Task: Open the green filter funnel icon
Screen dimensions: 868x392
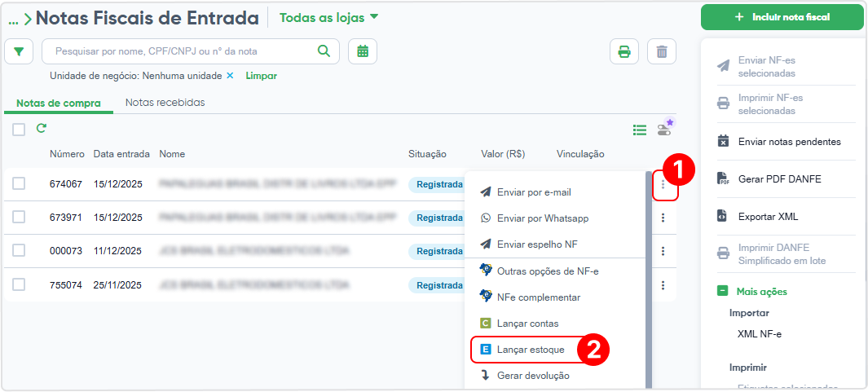Action: (19, 51)
